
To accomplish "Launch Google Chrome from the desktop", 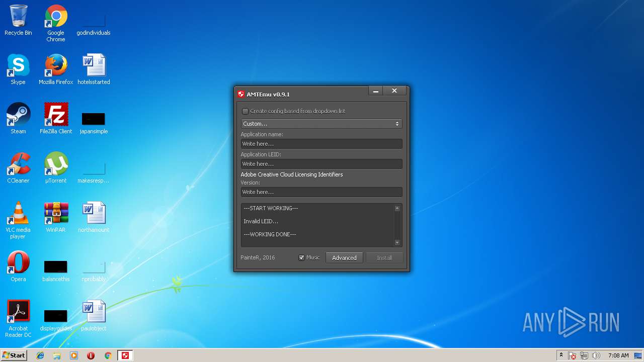I will pos(56,23).
